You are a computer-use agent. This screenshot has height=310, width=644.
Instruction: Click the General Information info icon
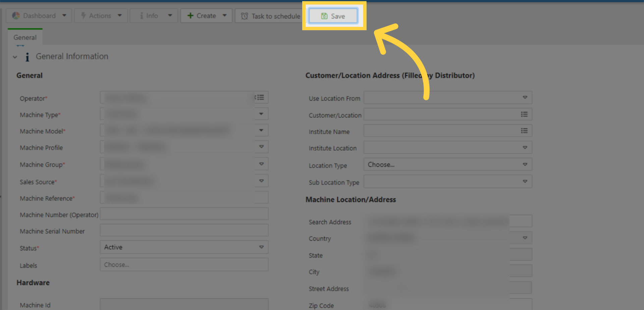point(27,57)
